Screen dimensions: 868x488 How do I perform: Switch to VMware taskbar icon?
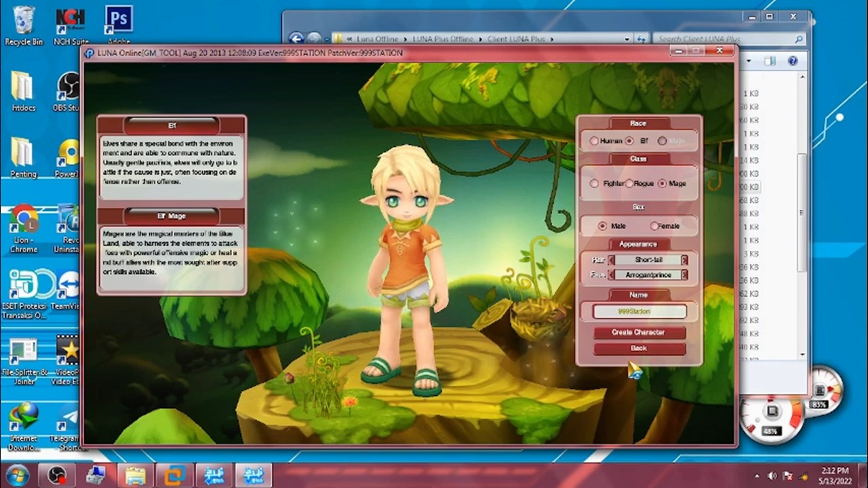(174, 475)
